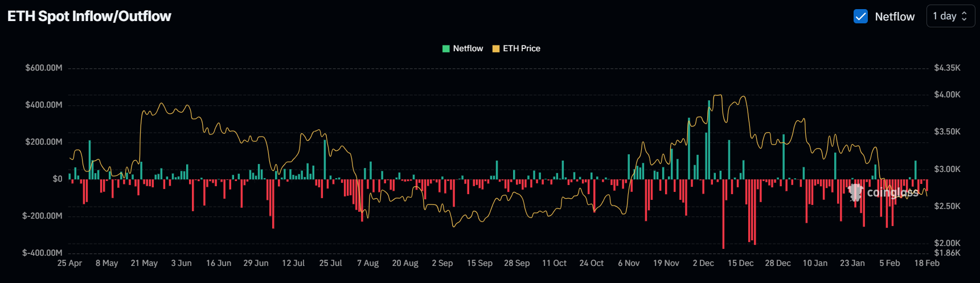The image size is (980, 283).
Task: Click the 19 Nov date label
Action: [666, 263]
